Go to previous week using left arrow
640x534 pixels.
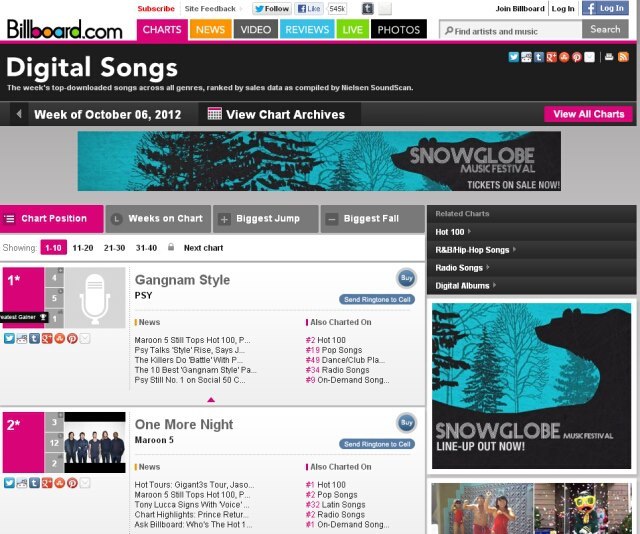pyautogui.click(x=19, y=114)
